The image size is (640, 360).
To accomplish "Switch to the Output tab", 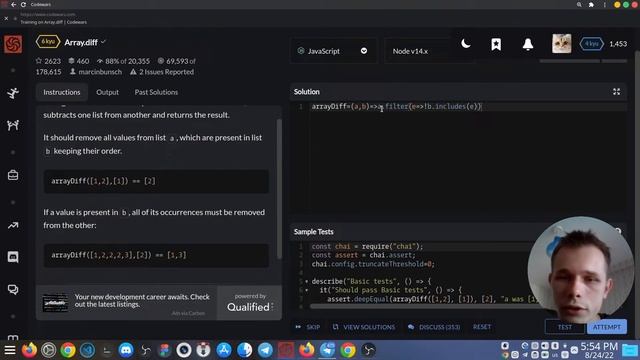I will (107, 92).
